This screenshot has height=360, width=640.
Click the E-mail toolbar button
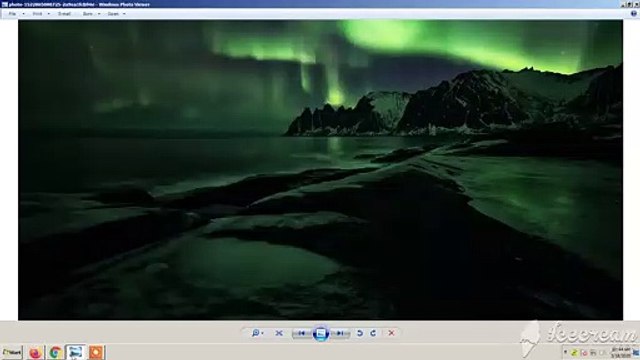click(x=64, y=14)
